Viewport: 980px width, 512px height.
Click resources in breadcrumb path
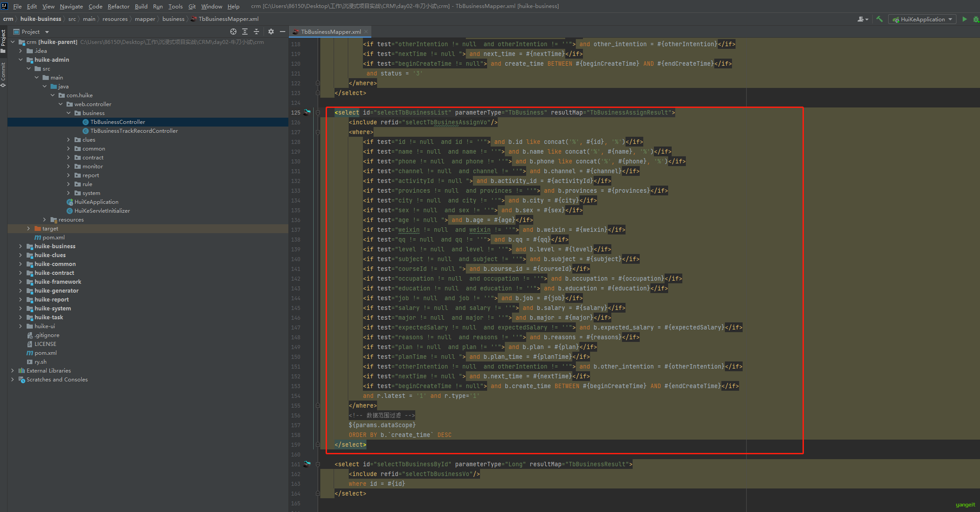115,19
